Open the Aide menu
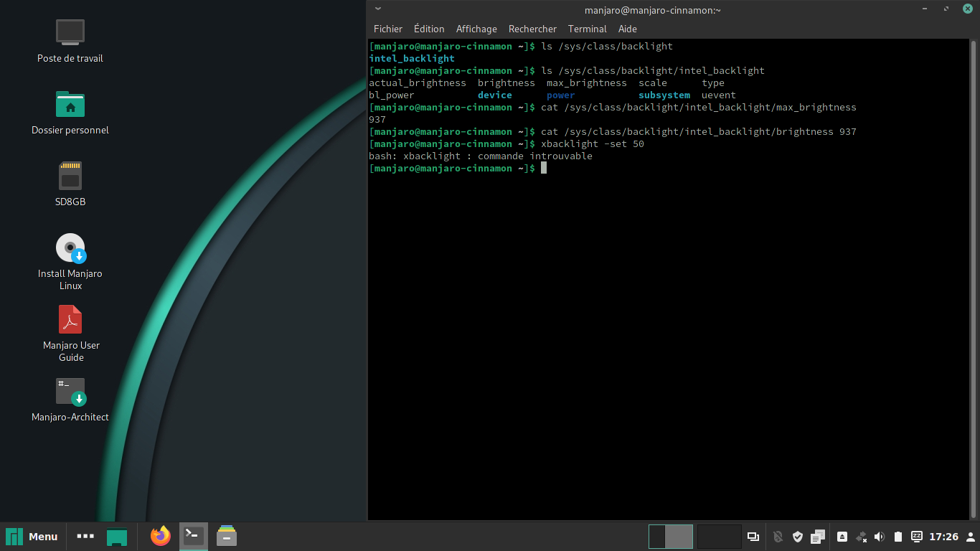 tap(628, 29)
